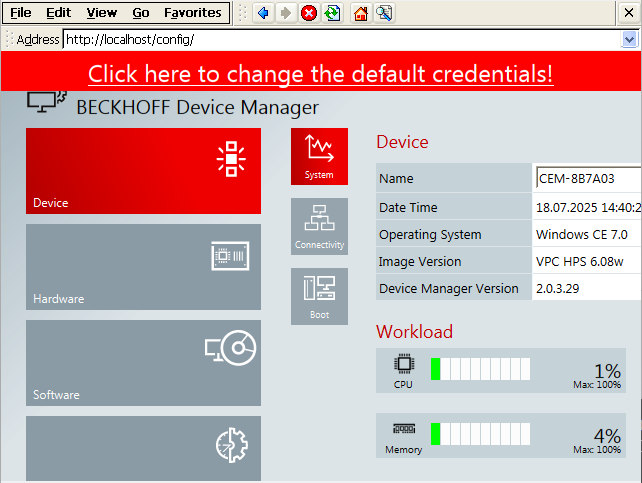The width and height of the screenshot is (642, 483).
Task: Select the Device tile
Action: 143,171
